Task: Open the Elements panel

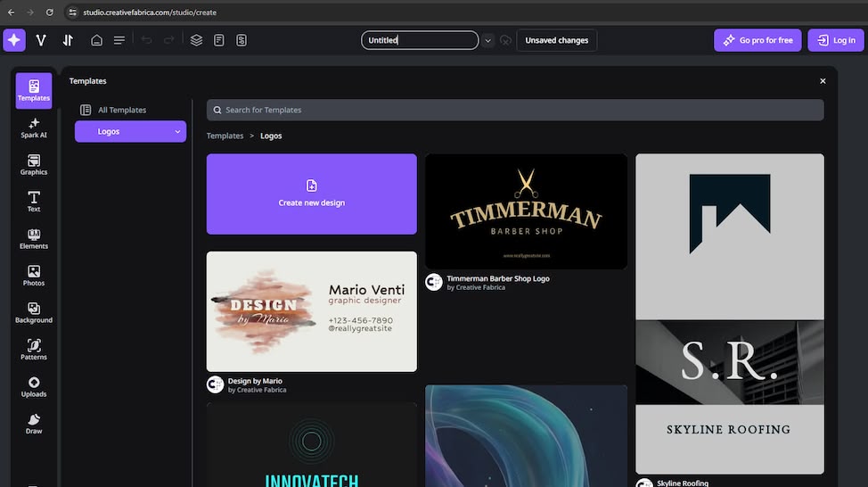Action: point(34,239)
